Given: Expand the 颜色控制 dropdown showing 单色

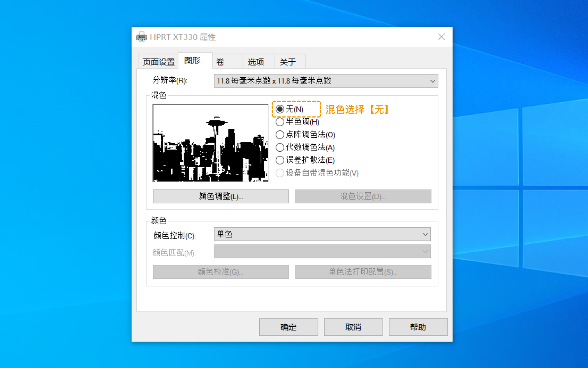Looking at the screenshot, I should pos(322,234).
